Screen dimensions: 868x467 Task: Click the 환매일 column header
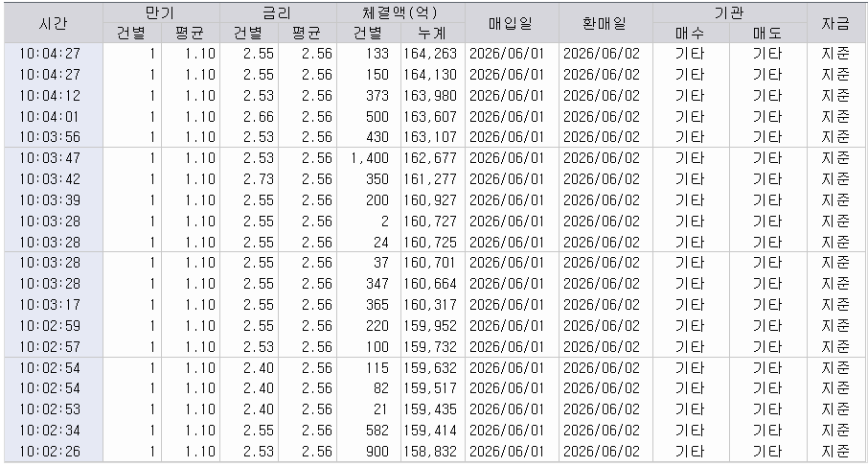[605, 23]
